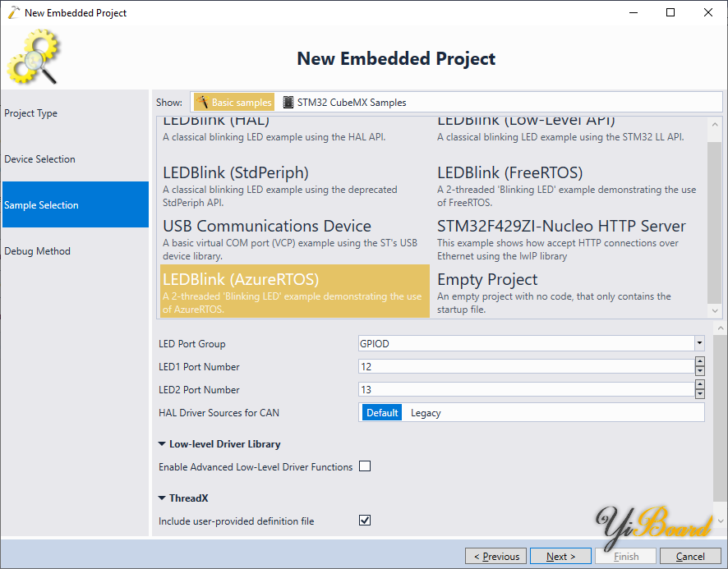Choose the LEDBlink (HAL) sample
The height and width of the screenshot is (569, 728).
click(x=295, y=130)
